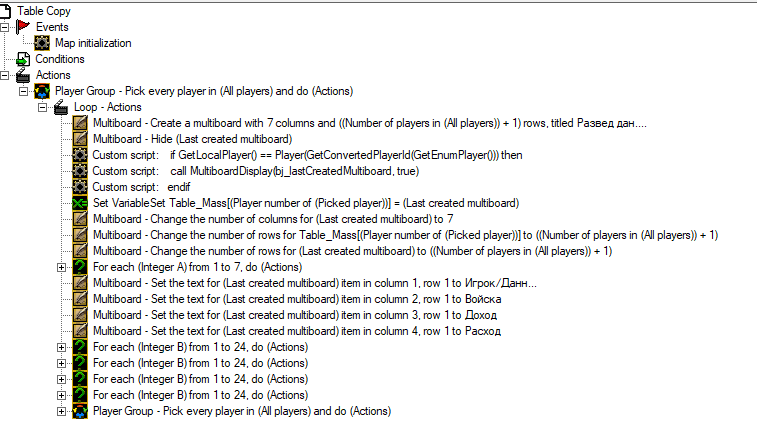Expand the last Player Group action

coord(62,411)
